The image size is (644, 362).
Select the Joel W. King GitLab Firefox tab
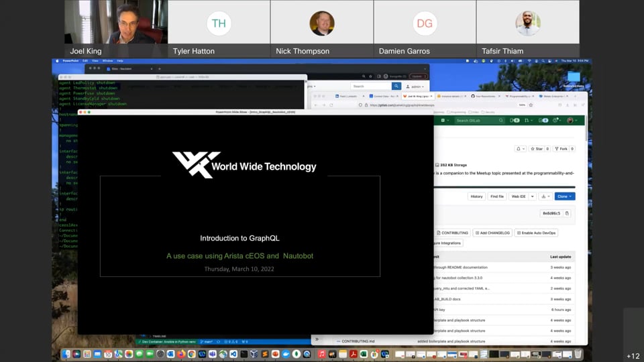[418, 96]
